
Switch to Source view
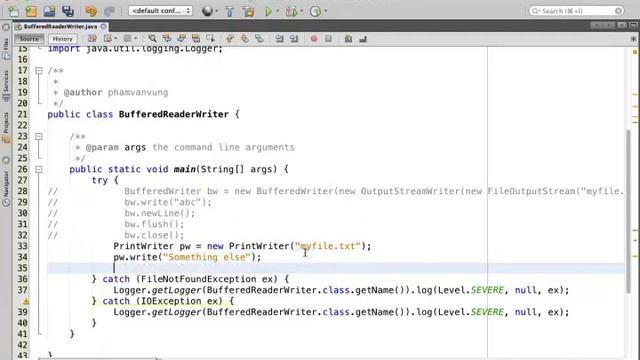tap(29, 39)
